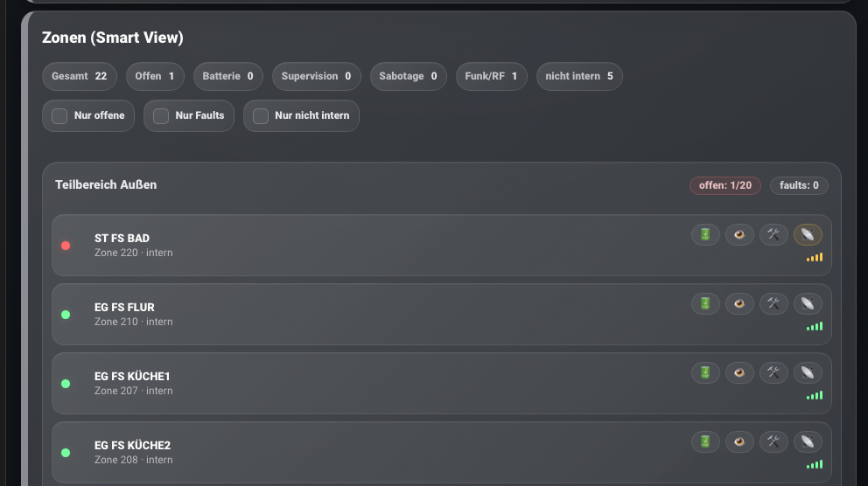The height and width of the screenshot is (486, 868).
Task: Check the Nur nicht intern filter
Action: [x=261, y=115]
